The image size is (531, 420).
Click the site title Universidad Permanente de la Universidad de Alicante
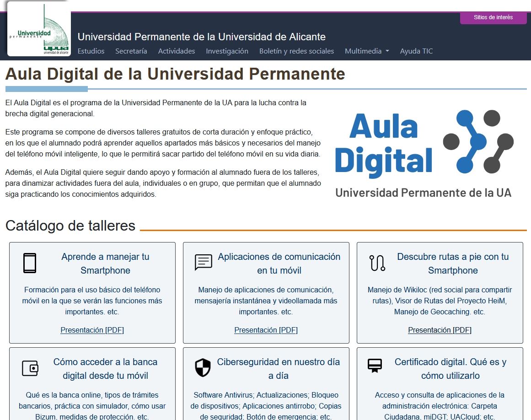click(202, 37)
